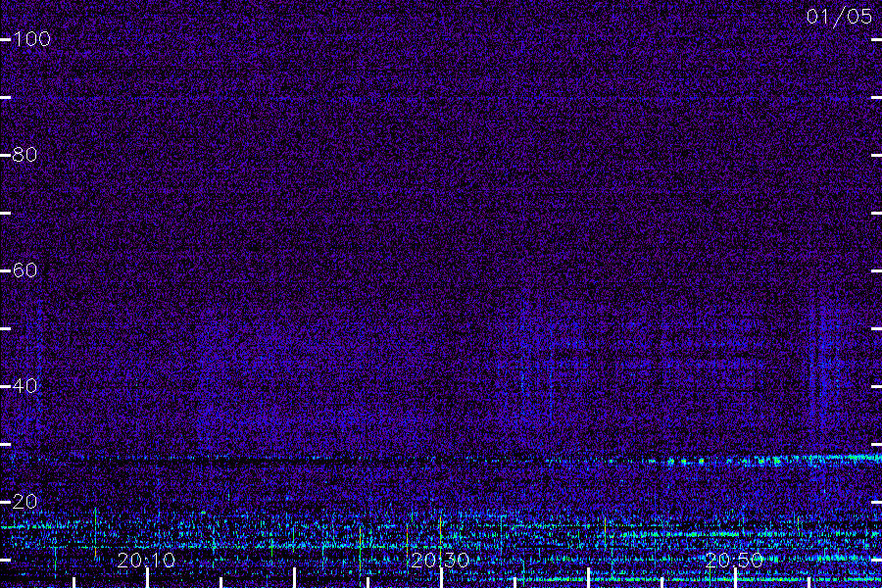Click the 40 frequency axis label

tap(24, 386)
